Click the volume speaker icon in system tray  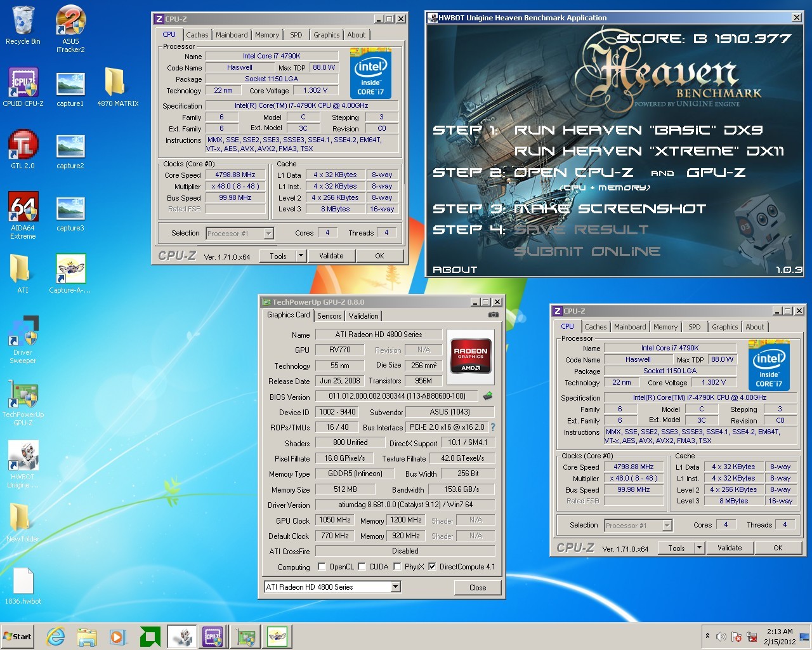click(721, 637)
